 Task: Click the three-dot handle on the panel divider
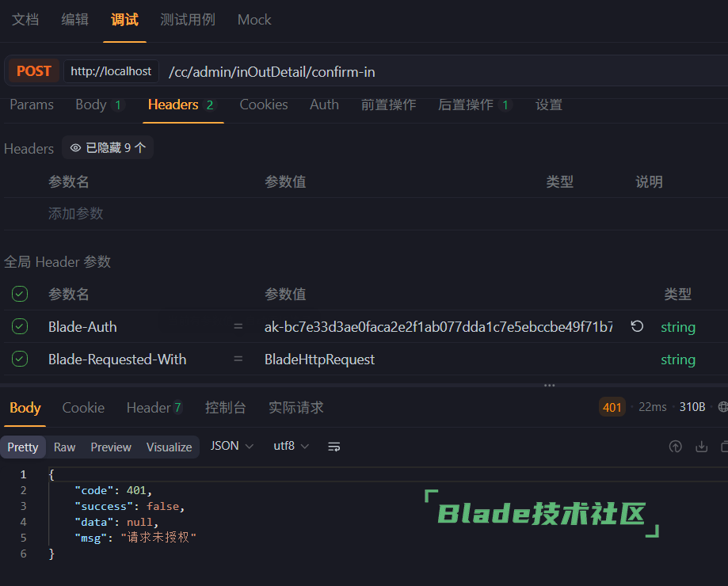[x=549, y=386]
